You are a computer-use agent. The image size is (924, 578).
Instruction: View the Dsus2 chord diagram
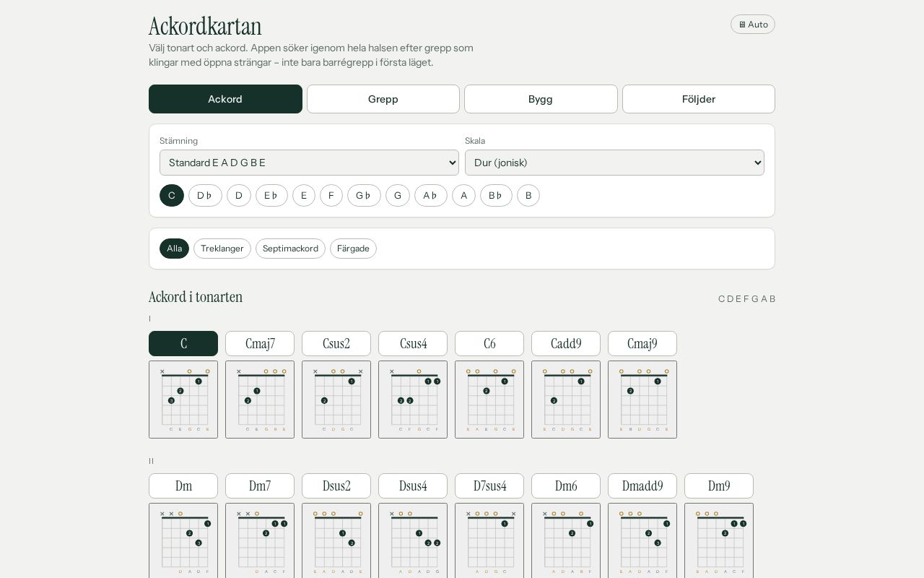coord(336,540)
